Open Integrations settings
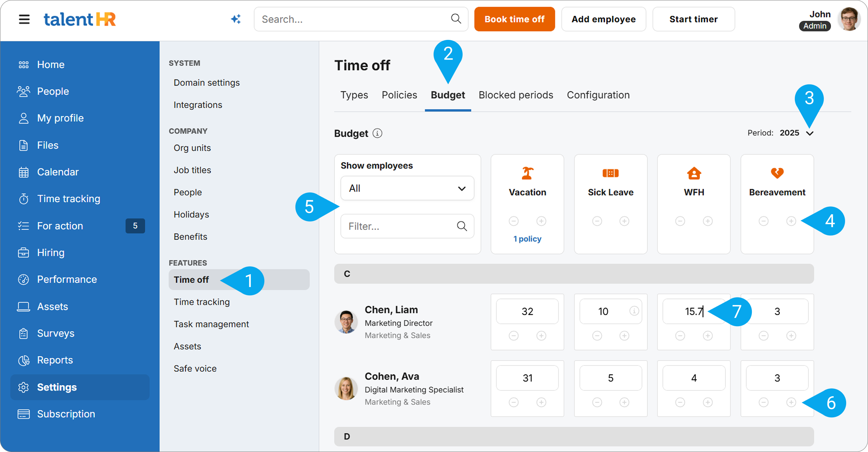 pyautogui.click(x=198, y=105)
